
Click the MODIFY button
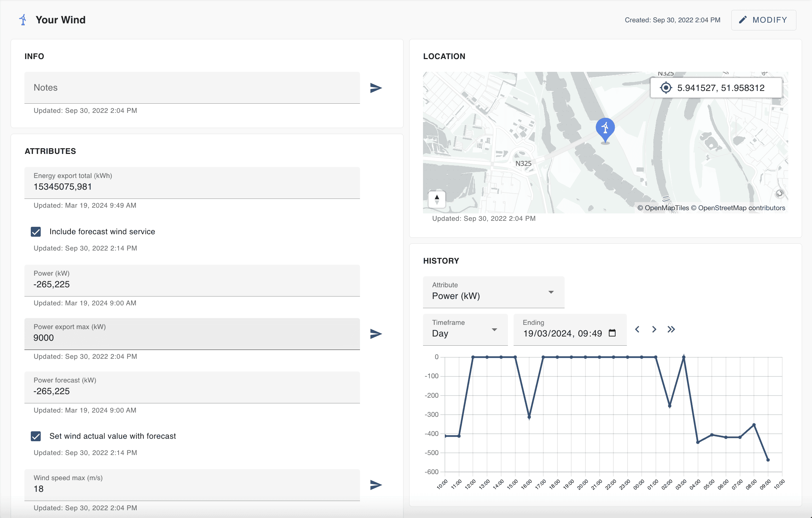click(764, 20)
